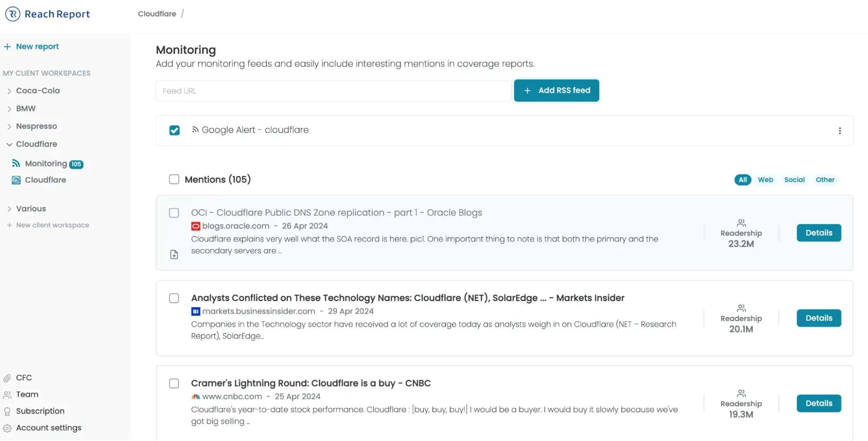Switch to the Other mentions filter

coord(825,180)
